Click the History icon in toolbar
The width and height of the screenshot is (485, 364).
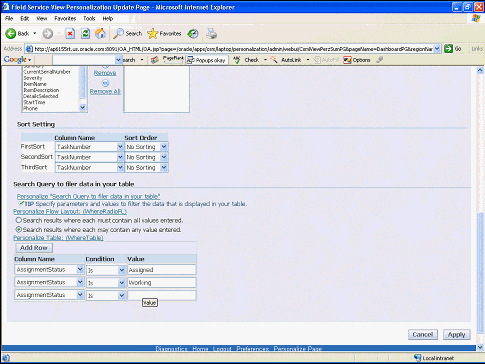193,33
